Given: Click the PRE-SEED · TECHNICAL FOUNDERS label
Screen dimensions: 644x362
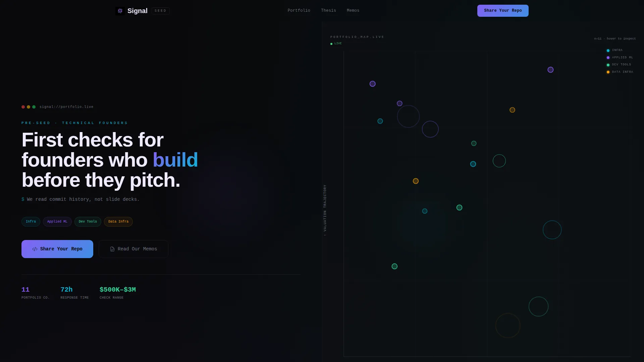Looking at the screenshot, I should [x=74, y=123].
